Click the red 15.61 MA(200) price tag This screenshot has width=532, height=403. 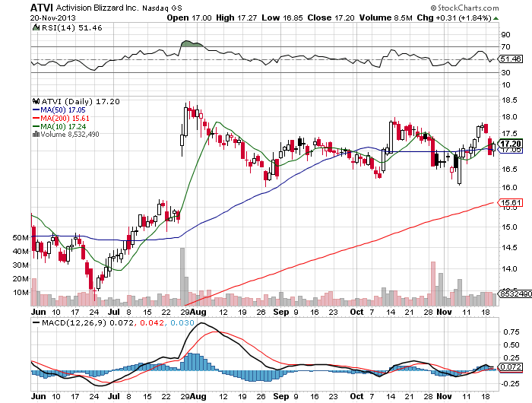point(510,203)
